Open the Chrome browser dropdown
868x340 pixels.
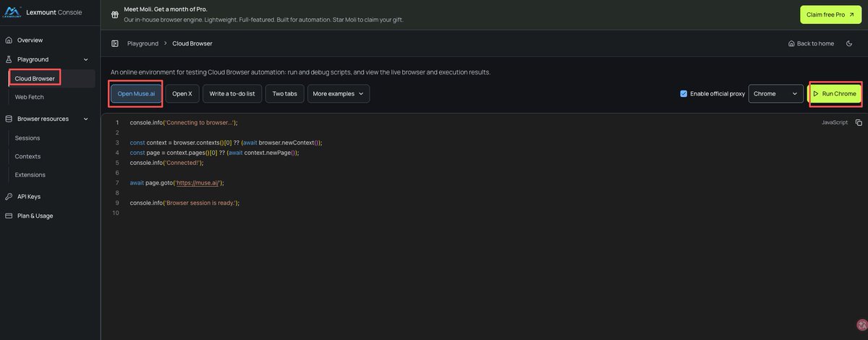coord(775,93)
